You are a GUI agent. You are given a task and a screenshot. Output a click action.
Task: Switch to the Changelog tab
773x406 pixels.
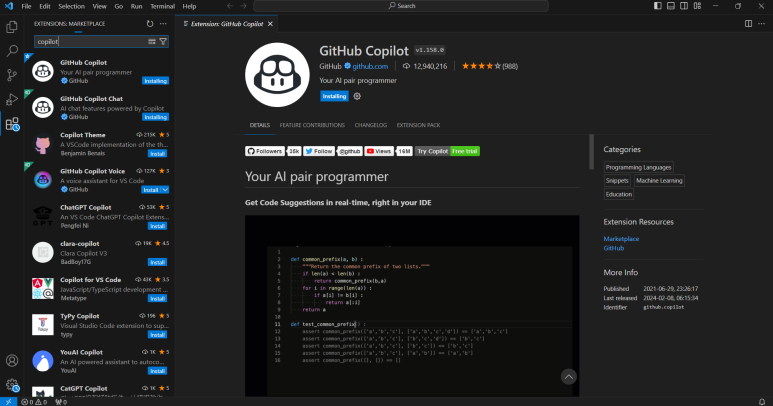pyautogui.click(x=371, y=125)
